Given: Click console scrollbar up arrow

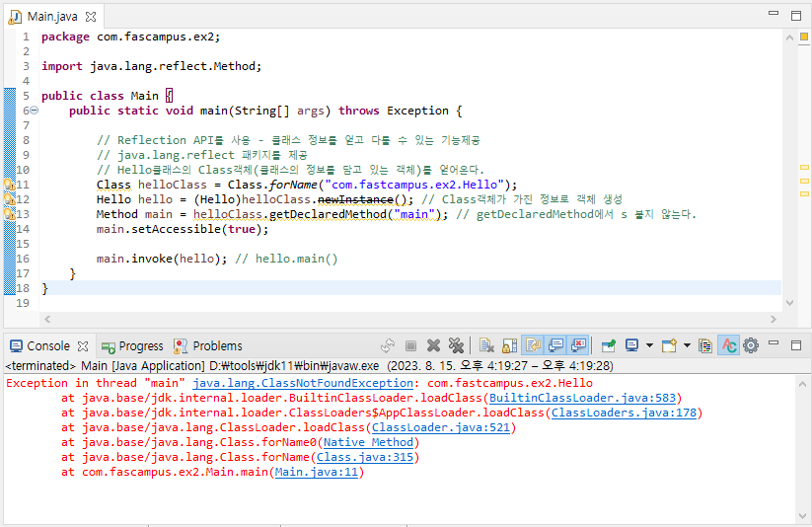Looking at the screenshot, I should pyautogui.click(x=802, y=384).
